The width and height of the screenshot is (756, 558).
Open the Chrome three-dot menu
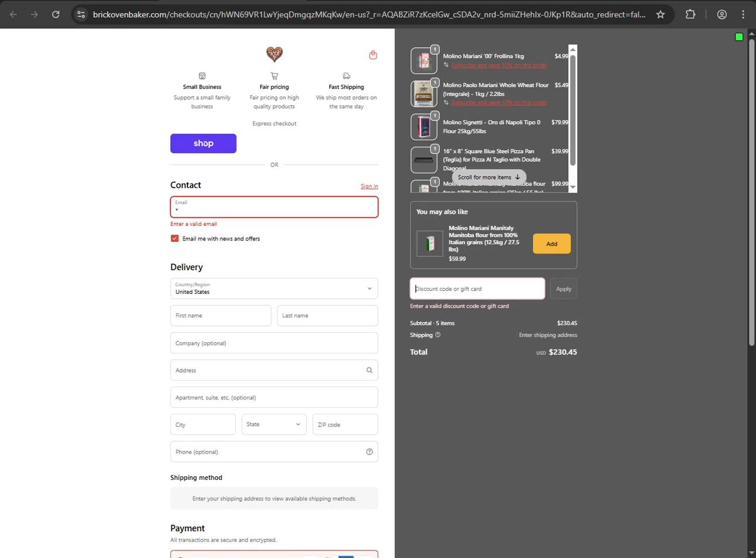[743, 14]
